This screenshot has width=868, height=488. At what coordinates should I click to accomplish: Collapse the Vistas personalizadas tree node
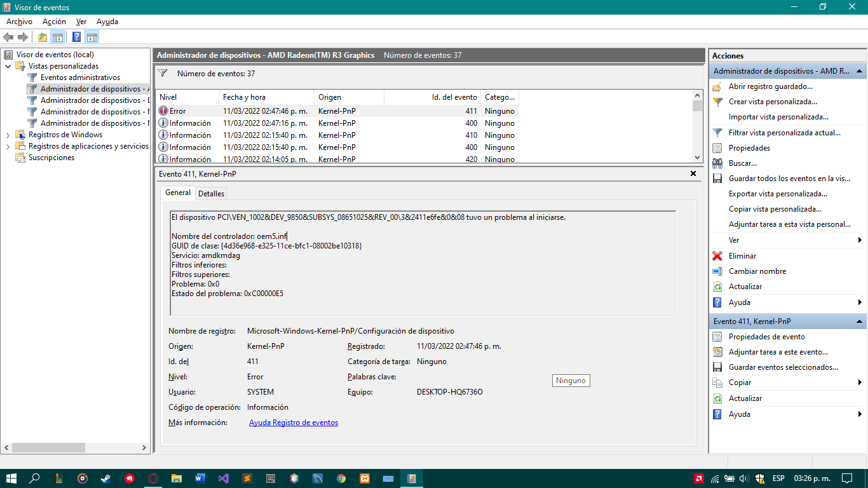(8, 66)
